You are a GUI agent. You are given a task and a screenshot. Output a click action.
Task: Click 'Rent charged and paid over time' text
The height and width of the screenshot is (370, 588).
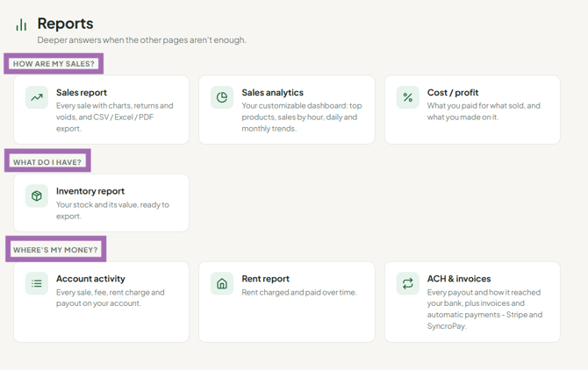299,292
